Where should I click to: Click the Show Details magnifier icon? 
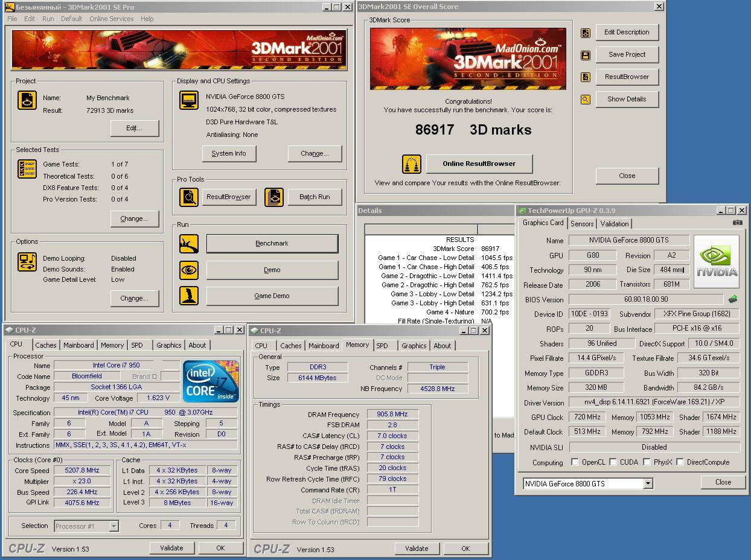[586, 100]
